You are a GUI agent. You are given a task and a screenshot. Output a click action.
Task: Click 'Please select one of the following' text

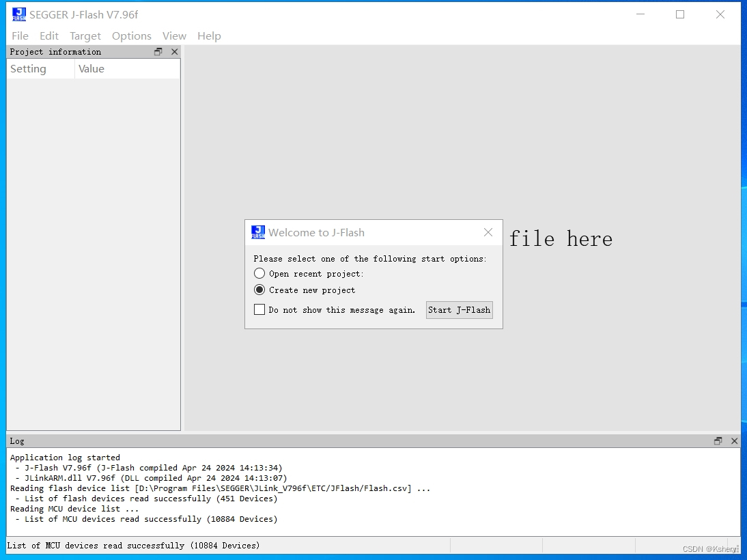pos(370,259)
